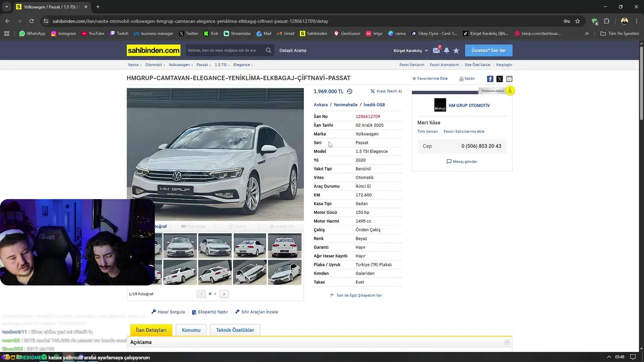
Task: Select Video media tab
Action: pos(237,227)
